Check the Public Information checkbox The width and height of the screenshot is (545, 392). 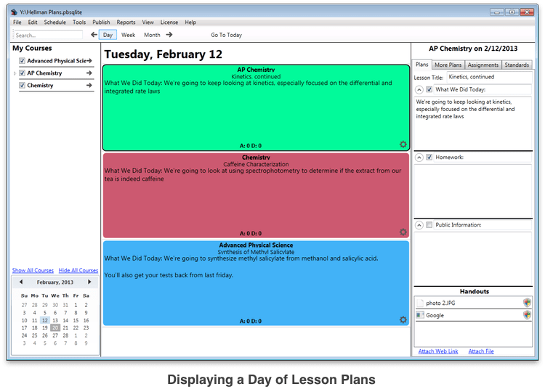pos(429,225)
